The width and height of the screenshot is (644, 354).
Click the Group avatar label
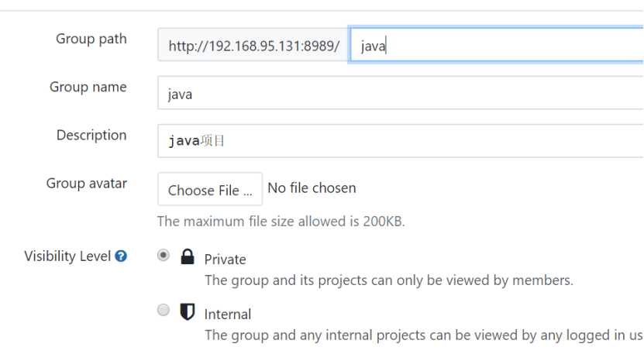(86, 183)
